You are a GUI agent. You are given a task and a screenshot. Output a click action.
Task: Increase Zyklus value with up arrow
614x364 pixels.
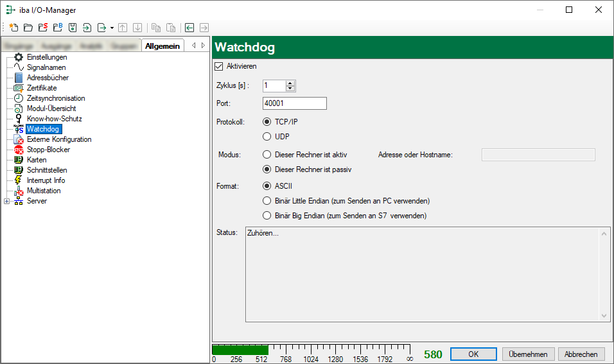pyautogui.click(x=290, y=83)
